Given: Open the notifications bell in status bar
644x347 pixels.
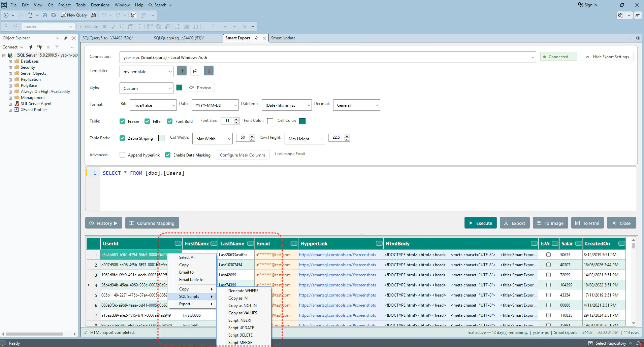Looking at the screenshot, I should [639, 343].
